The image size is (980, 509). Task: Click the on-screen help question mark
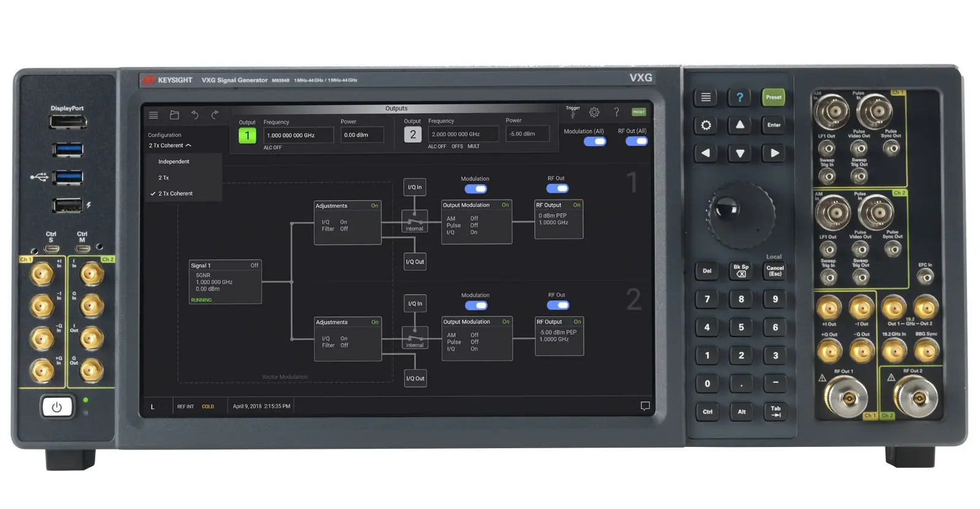coord(616,112)
